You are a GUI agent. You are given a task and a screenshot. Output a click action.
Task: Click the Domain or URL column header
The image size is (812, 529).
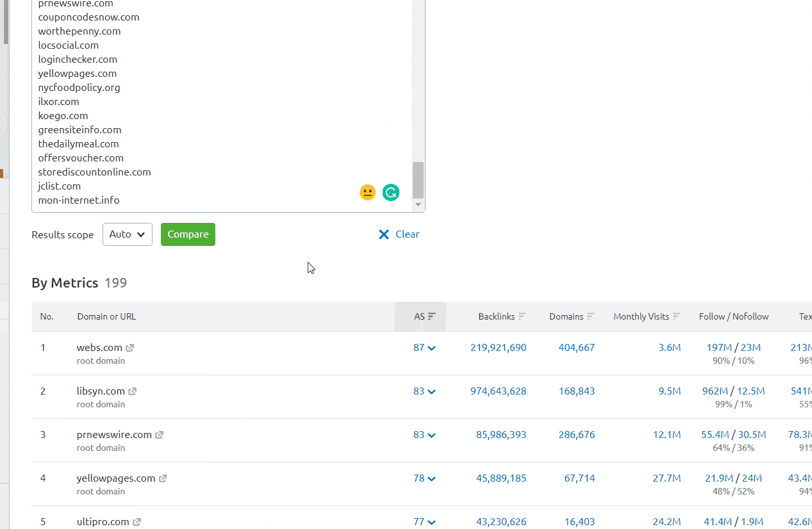point(106,316)
